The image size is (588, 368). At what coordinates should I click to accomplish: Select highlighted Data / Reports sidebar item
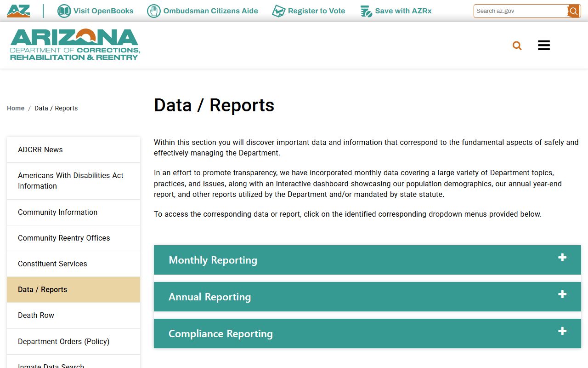73,289
